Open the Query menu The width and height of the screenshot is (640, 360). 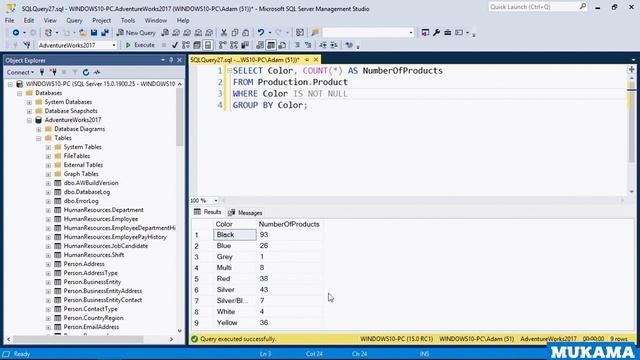[74, 20]
